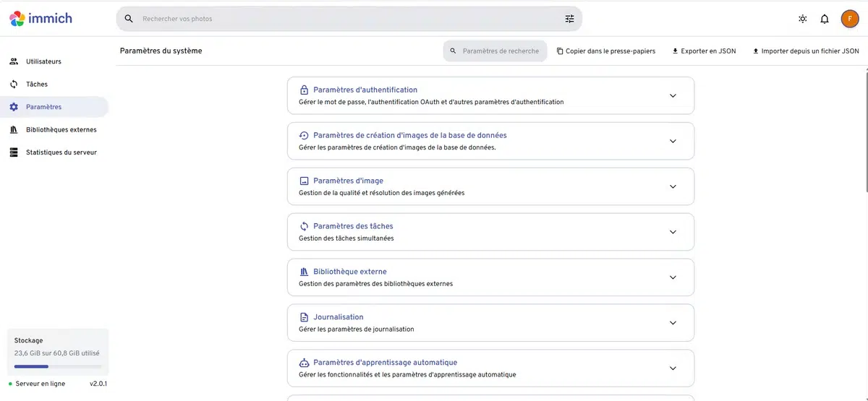The width and height of the screenshot is (868, 401).
Task: Open the Paramètres d'authentification title
Action: click(x=365, y=90)
